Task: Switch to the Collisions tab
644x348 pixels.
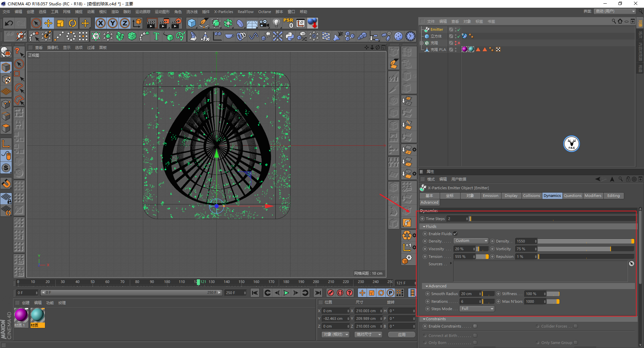Action: (531, 196)
